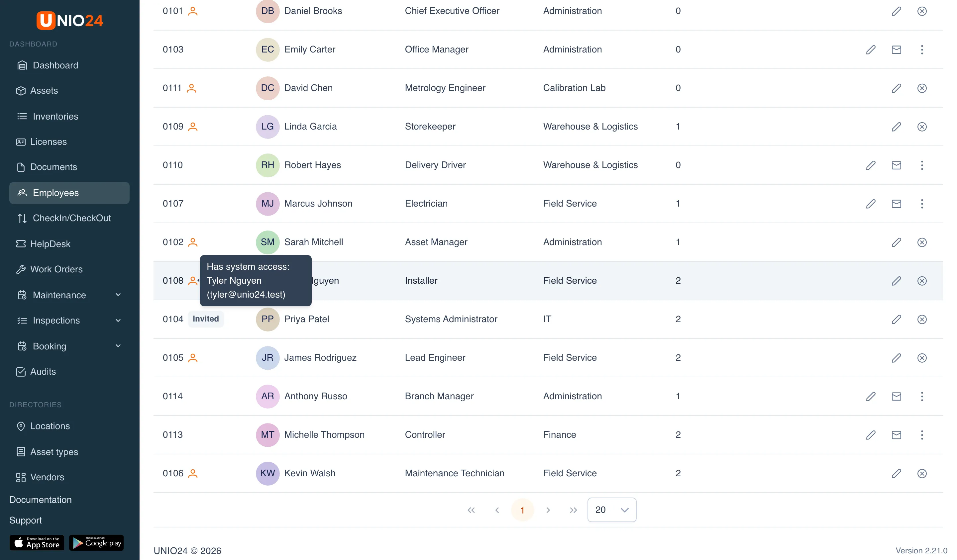Image resolution: width=957 pixels, height=560 pixels.
Task: Click the circle-x icon for James Rodriguez
Action: point(922,358)
